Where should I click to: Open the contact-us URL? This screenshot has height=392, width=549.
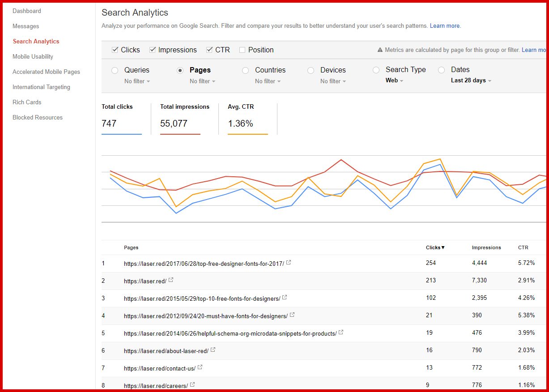160,368
